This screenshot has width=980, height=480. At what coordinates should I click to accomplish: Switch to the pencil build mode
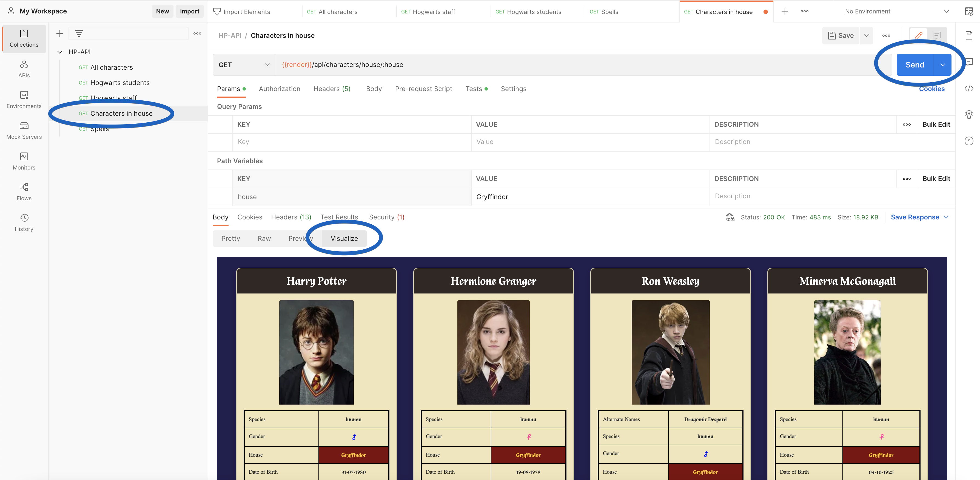pyautogui.click(x=918, y=35)
